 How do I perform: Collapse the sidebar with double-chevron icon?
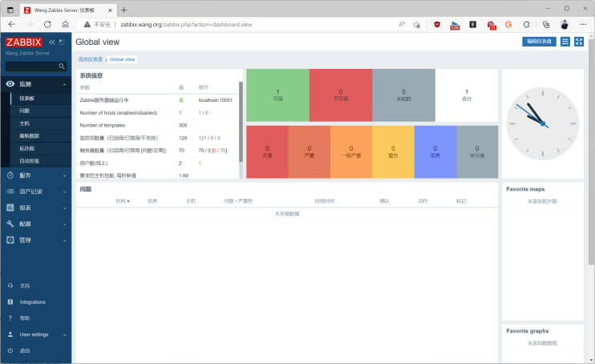[52, 42]
